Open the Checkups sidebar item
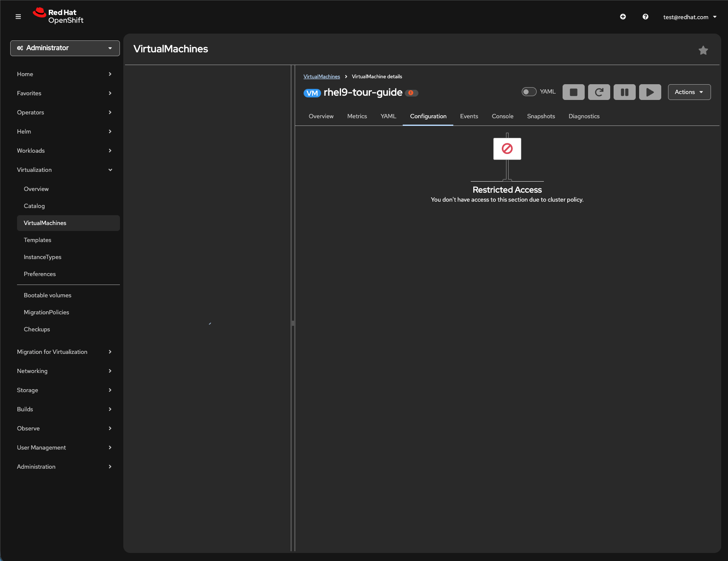This screenshot has width=728, height=561. [x=68, y=329]
